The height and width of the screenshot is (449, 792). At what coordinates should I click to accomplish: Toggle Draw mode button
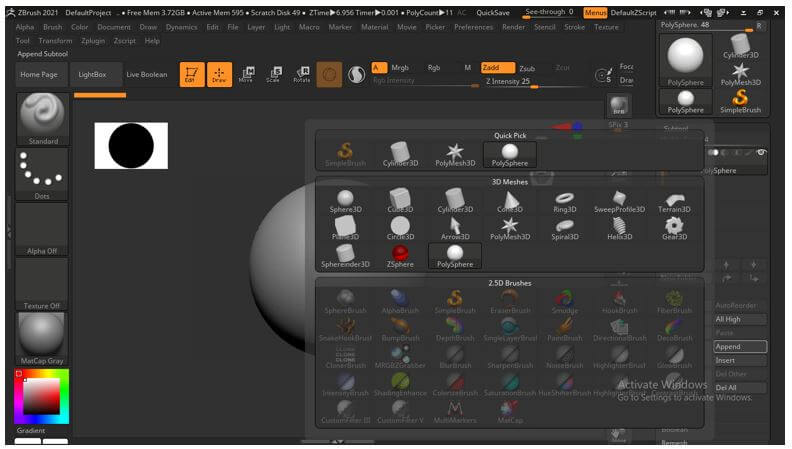click(219, 74)
